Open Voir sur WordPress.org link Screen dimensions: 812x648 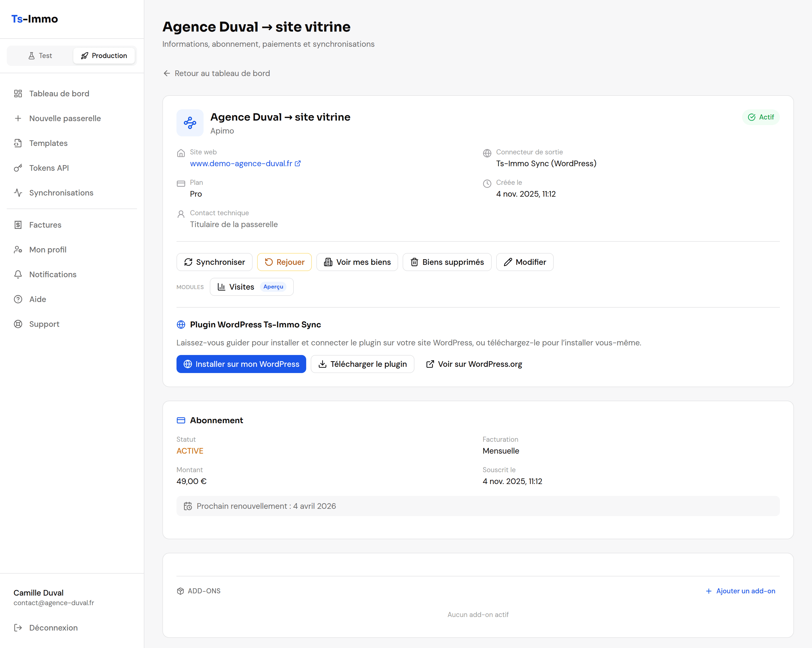pos(474,364)
